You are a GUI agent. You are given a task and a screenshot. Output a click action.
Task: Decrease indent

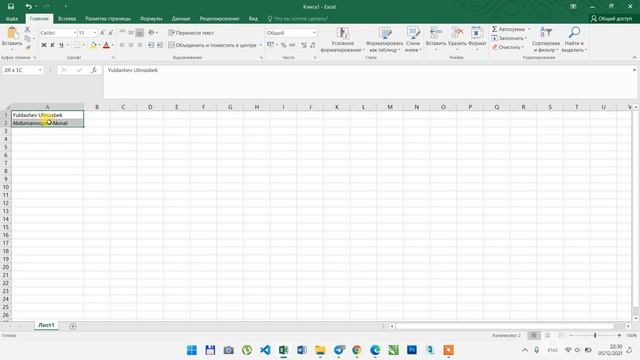coord(151,45)
